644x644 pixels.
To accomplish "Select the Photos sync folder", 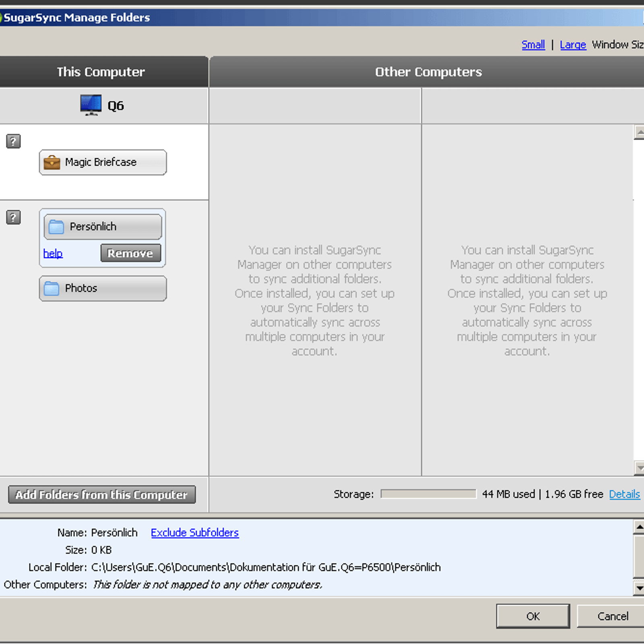I will [103, 288].
